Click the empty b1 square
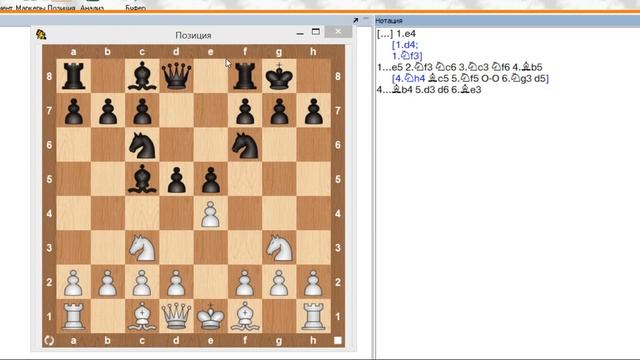 point(108,316)
